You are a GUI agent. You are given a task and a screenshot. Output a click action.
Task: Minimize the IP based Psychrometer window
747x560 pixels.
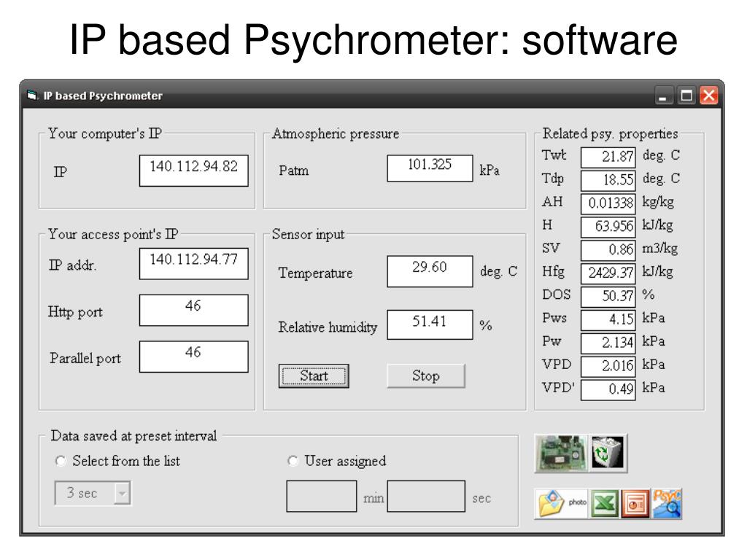(x=663, y=96)
